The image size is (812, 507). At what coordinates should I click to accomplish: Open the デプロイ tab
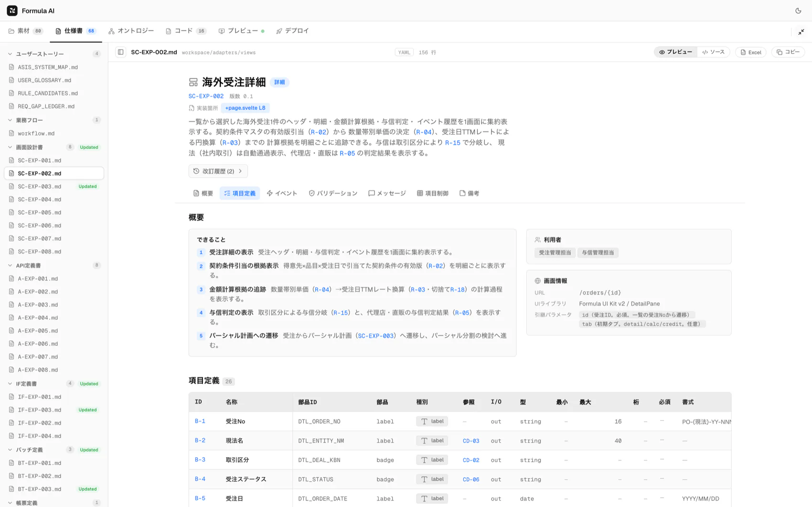pos(292,31)
